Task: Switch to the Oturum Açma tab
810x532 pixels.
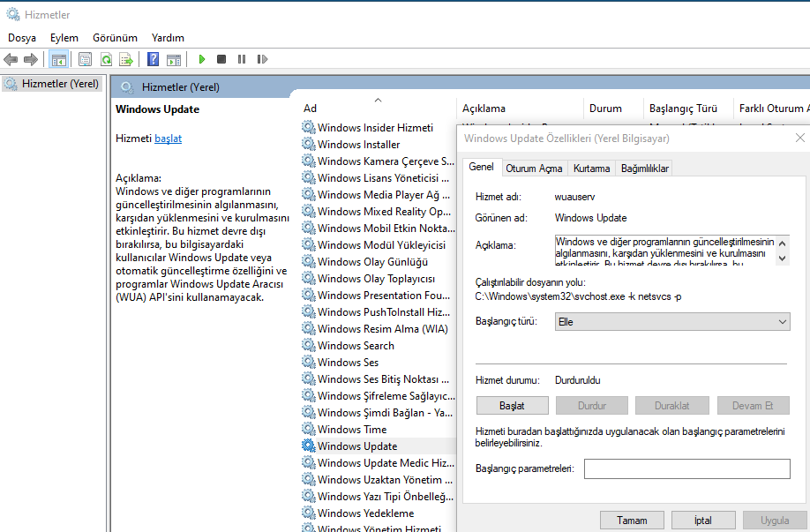Action: pos(534,169)
